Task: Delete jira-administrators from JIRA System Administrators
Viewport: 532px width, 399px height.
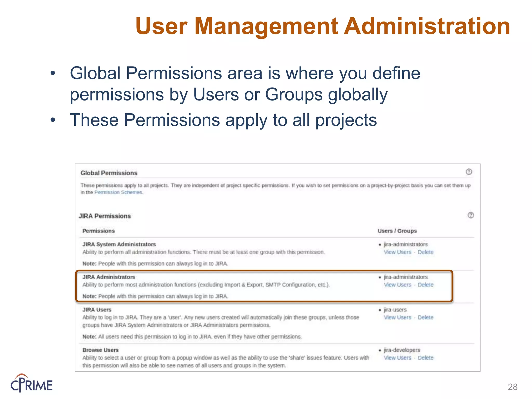Action: pyautogui.click(x=425, y=252)
